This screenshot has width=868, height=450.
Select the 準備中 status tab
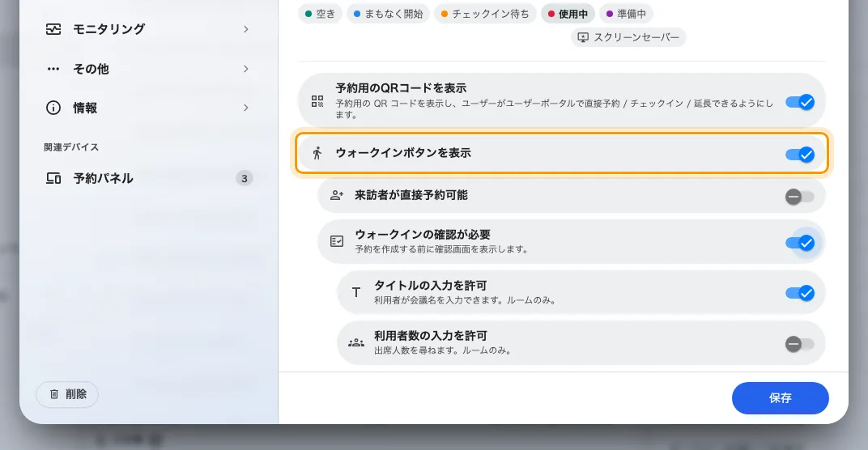tap(626, 14)
